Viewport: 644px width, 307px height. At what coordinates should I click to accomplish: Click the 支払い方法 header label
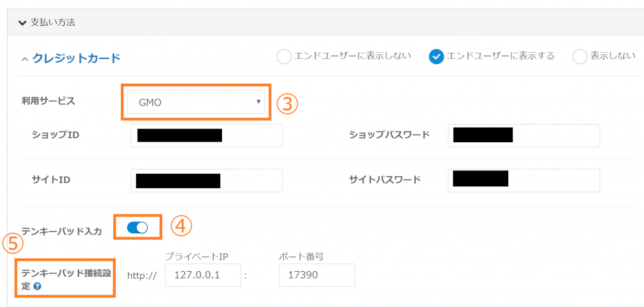click(x=53, y=23)
